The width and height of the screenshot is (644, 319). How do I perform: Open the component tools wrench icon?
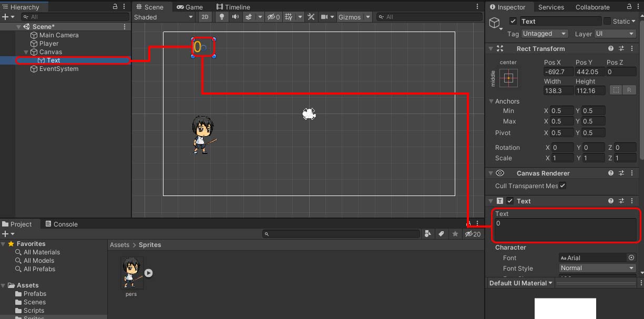[311, 17]
